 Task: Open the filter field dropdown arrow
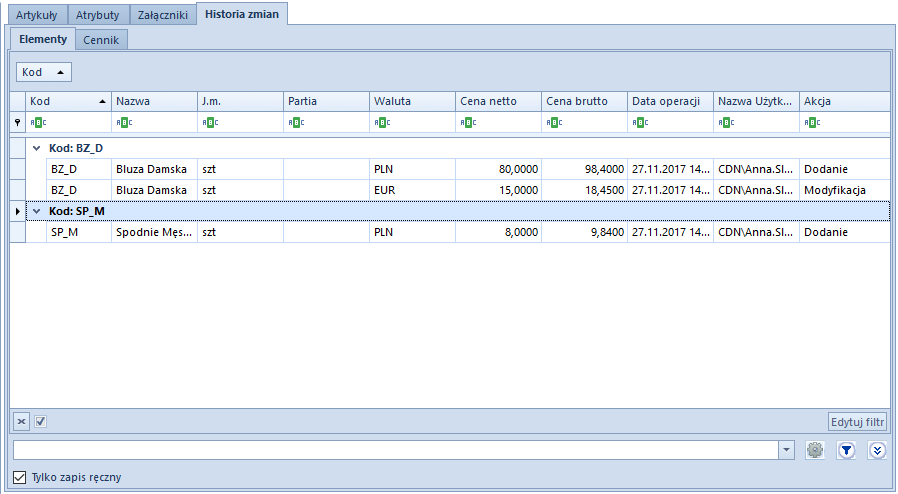(x=786, y=450)
